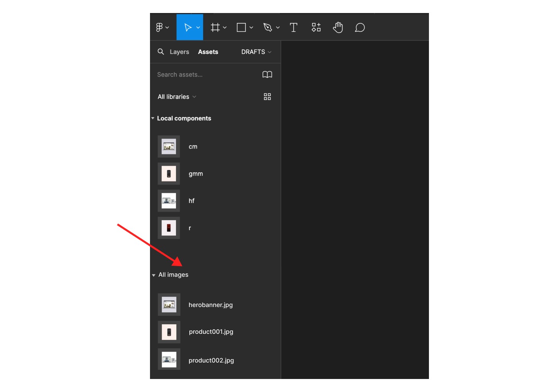Image resolution: width=551 pixels, height=392 pixels.
Task: Switch to the Assets tab
Action: pos(208,52)
